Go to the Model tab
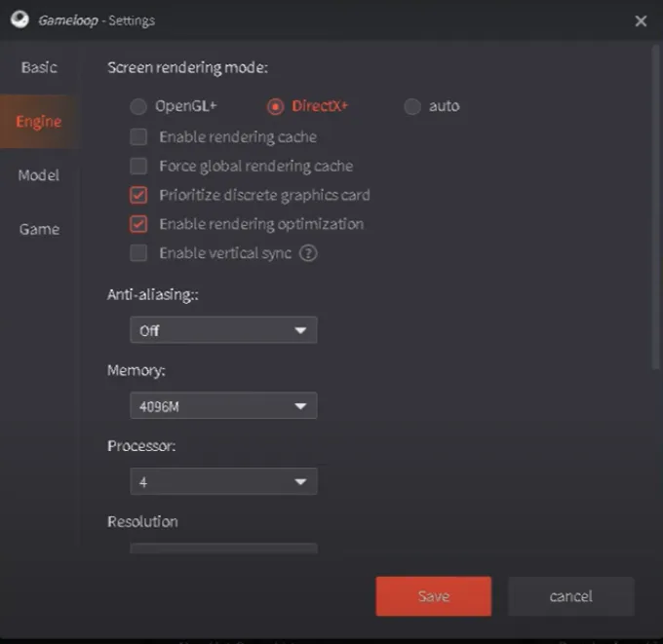 (39, 175)
